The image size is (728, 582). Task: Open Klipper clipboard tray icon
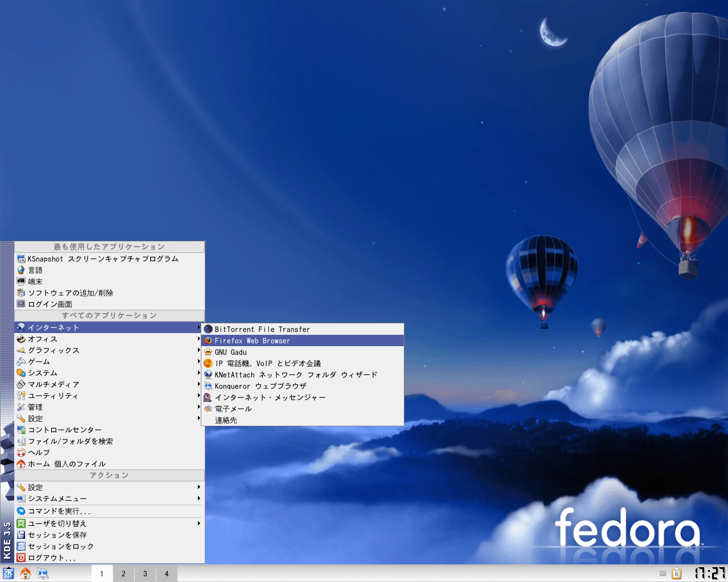click(677, 573)
